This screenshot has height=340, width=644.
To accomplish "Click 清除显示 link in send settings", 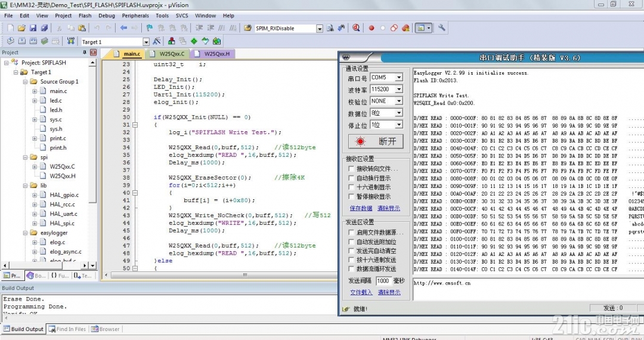I will coord(389,292).
